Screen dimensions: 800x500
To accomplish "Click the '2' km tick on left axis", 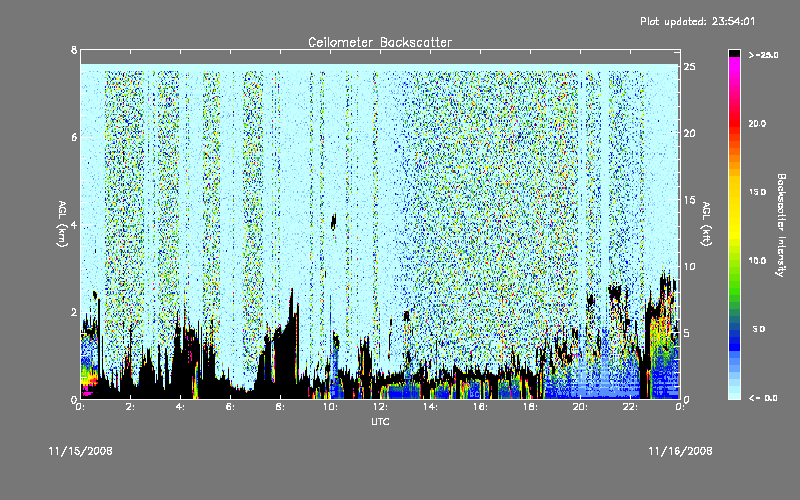I will click(74, 312).
